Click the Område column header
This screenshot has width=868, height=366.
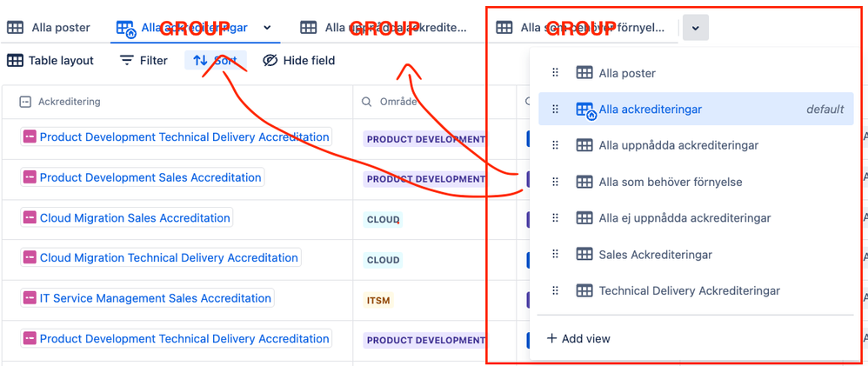click(389, 102)
